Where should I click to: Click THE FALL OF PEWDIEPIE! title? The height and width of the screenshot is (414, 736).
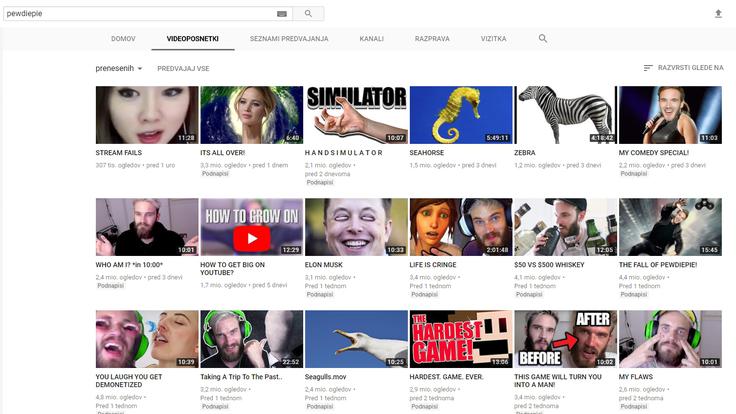658,265
